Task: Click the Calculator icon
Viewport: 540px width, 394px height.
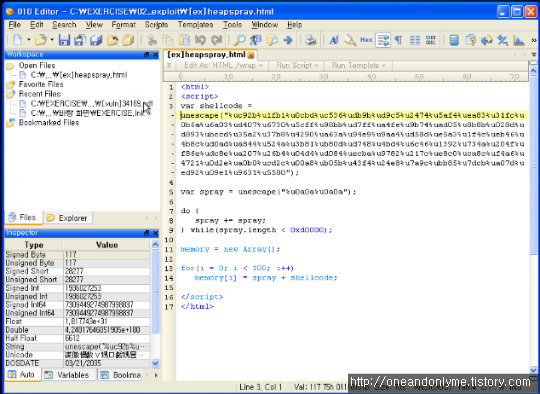Action: [x=454, y=40]
